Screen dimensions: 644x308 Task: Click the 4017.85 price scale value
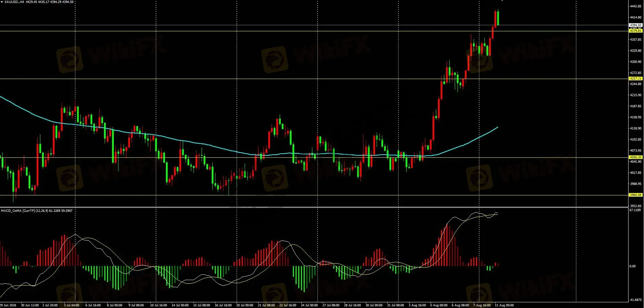point(636,173)
